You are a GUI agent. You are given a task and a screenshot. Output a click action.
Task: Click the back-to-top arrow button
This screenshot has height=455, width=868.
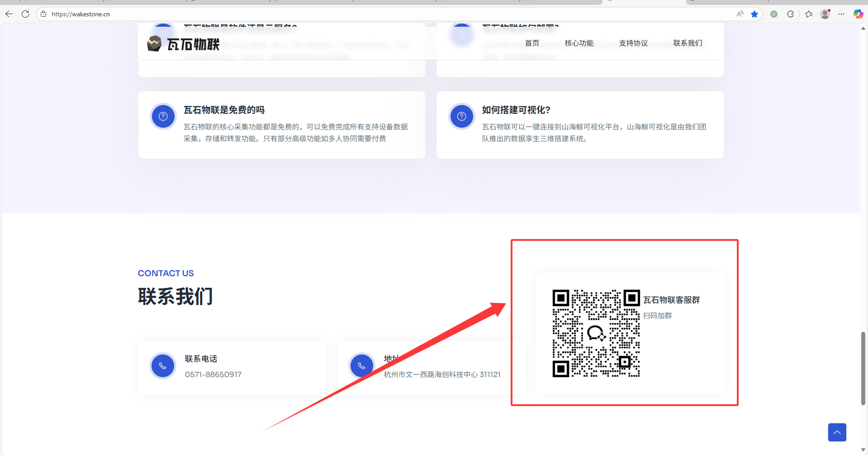pyautogui.click(x=837, y=432)
